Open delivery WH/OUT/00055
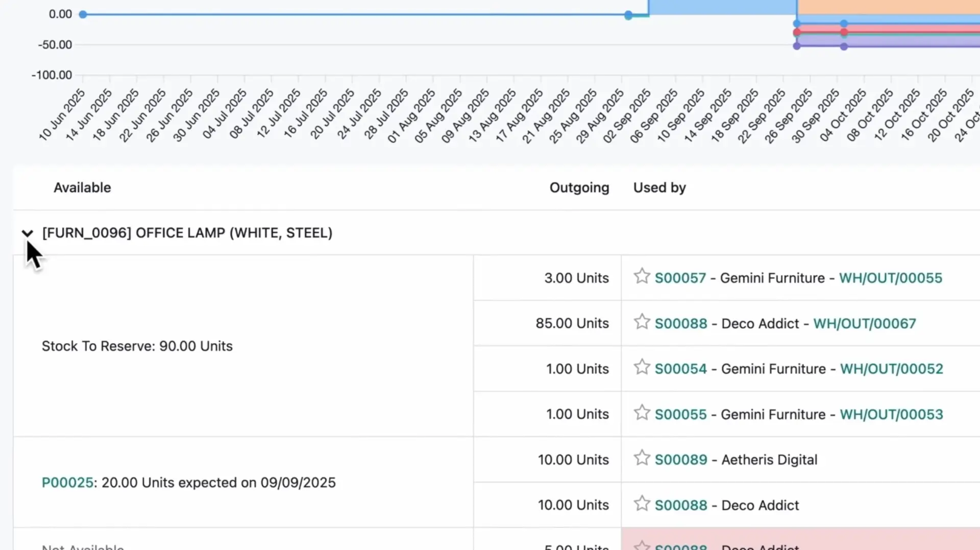This screenshot has height=550, width=980. tap(891, 278)
